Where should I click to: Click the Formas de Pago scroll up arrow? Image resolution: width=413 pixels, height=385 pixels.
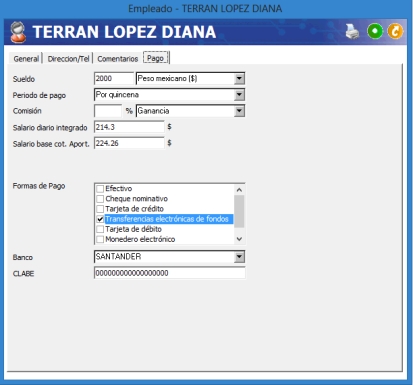[239, 190]
